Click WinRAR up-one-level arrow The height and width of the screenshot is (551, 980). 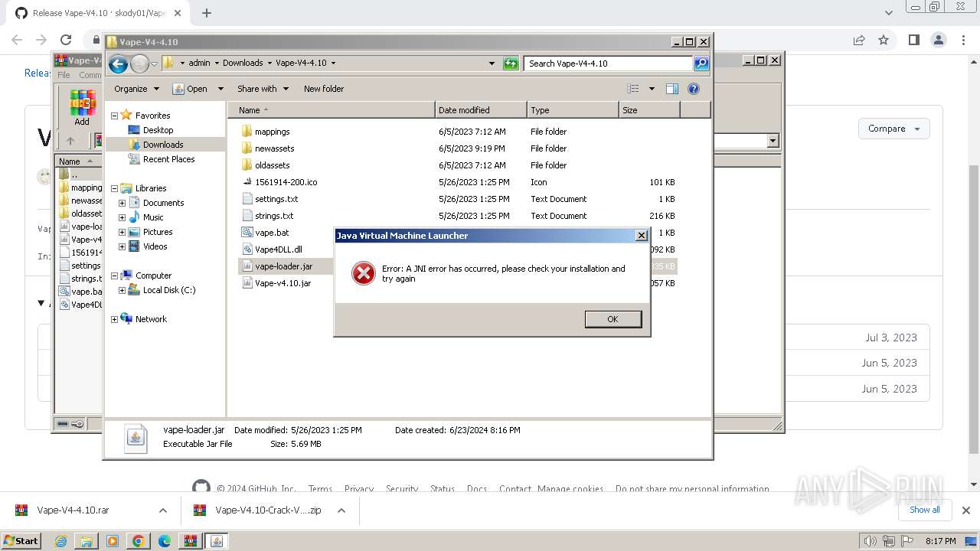coord(70,141)
